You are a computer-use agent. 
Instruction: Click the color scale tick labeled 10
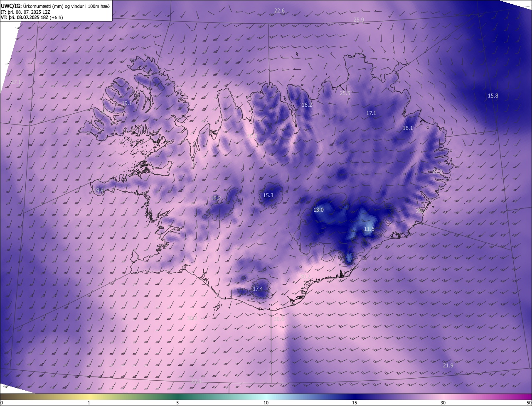coord(266,403)
